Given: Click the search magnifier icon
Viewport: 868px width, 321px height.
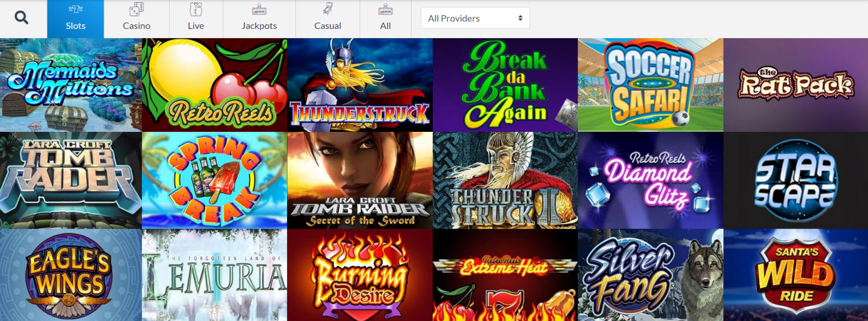Looking at the screenshot, I should [22, 18].
